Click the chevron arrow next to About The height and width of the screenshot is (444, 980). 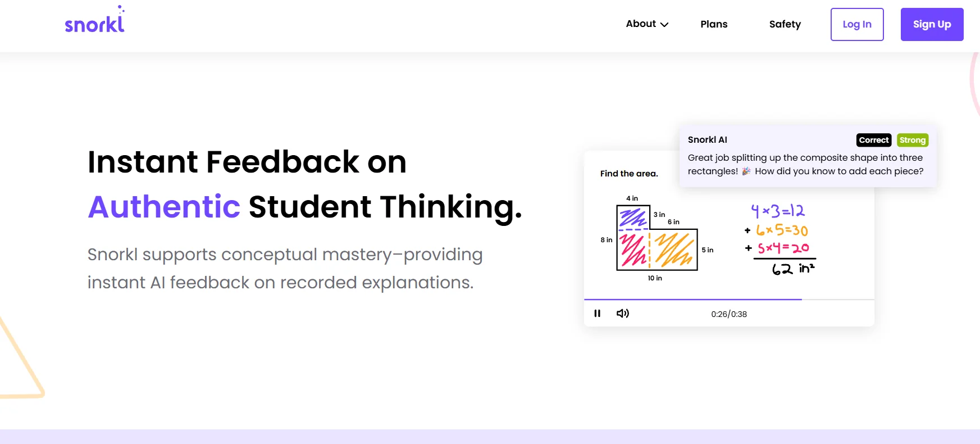click(664, 25)
